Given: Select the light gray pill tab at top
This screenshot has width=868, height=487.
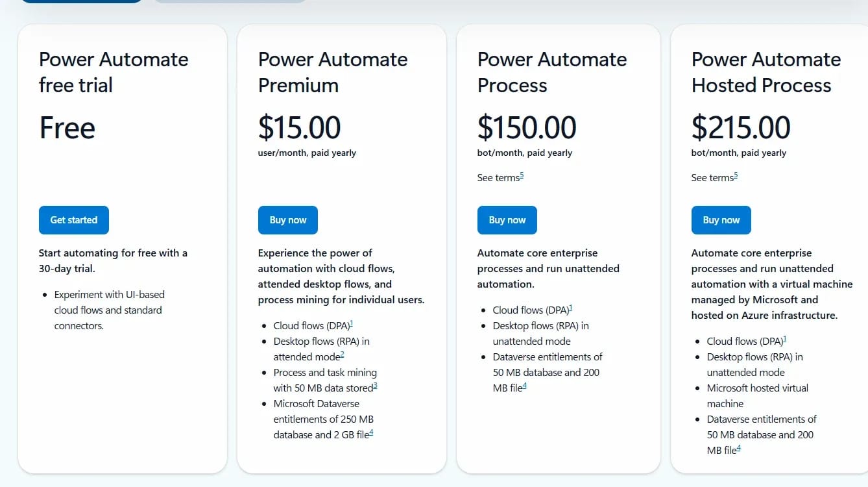Looking at the screenshot, I should pyautogui.click(x=230, y=1).
